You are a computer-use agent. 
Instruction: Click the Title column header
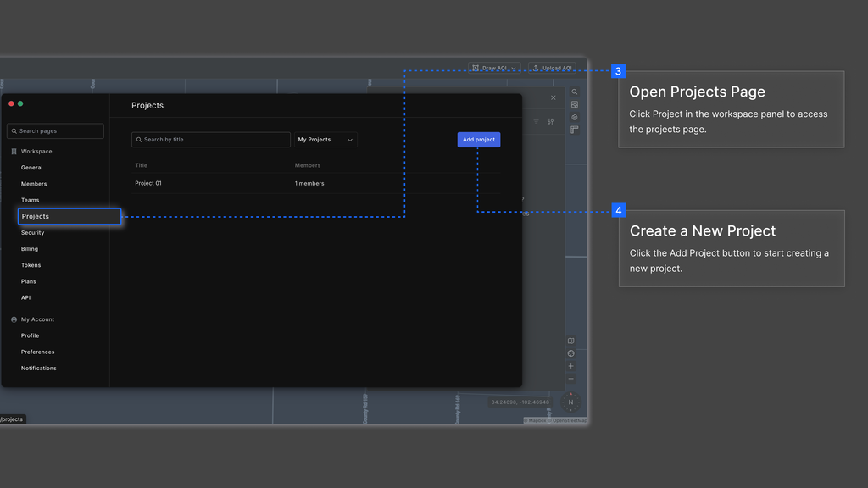[x=142, y=165]
